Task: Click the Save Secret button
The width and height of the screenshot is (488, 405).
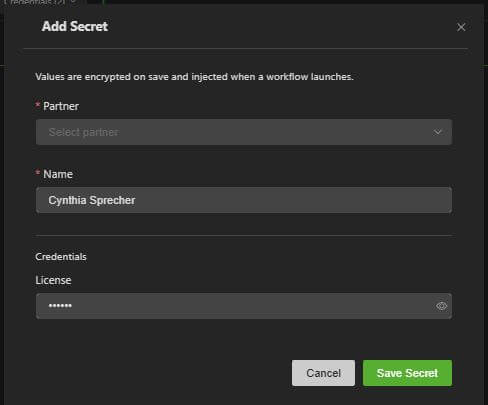Action: pyautogui.click(x=407, y=373)
